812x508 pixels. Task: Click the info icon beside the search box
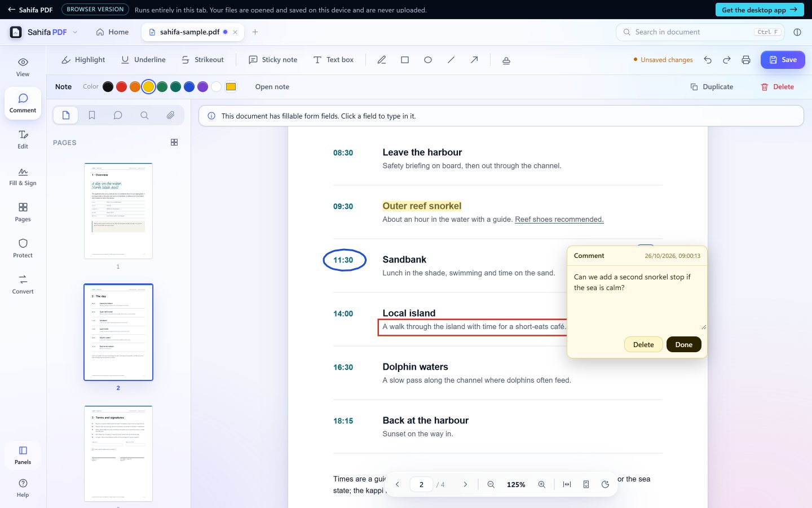(797, 32)
